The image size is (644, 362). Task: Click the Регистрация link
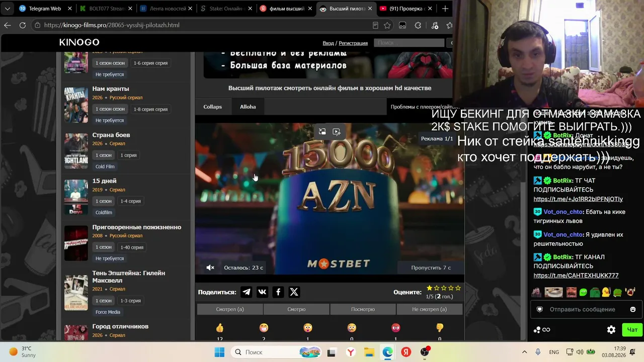353,43
